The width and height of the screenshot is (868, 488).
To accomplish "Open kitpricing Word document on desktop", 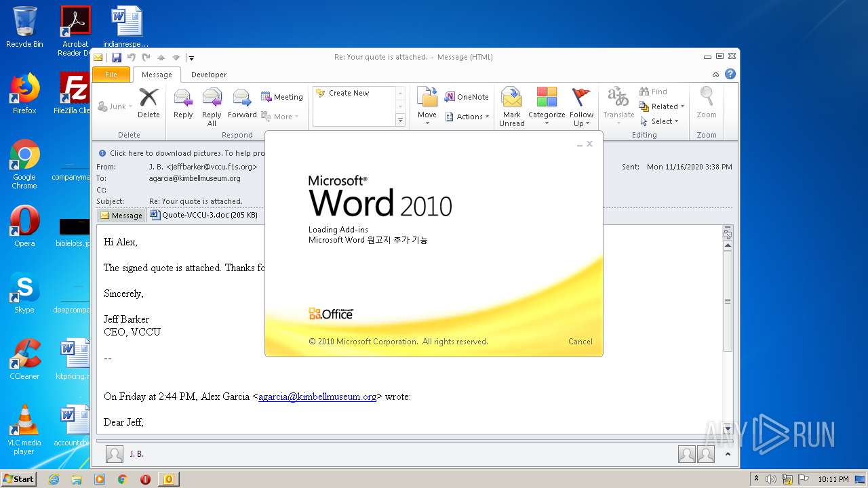I will pyautogui.click(x=73, y=359).
